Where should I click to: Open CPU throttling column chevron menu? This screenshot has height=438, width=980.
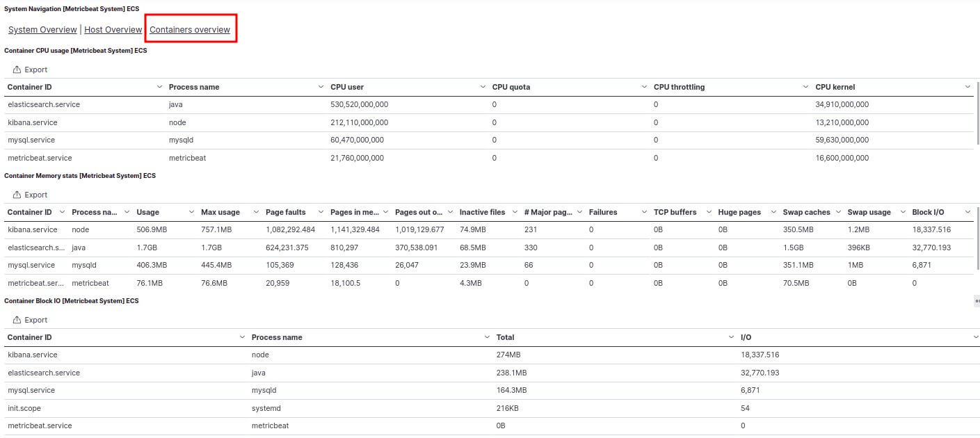806,87
